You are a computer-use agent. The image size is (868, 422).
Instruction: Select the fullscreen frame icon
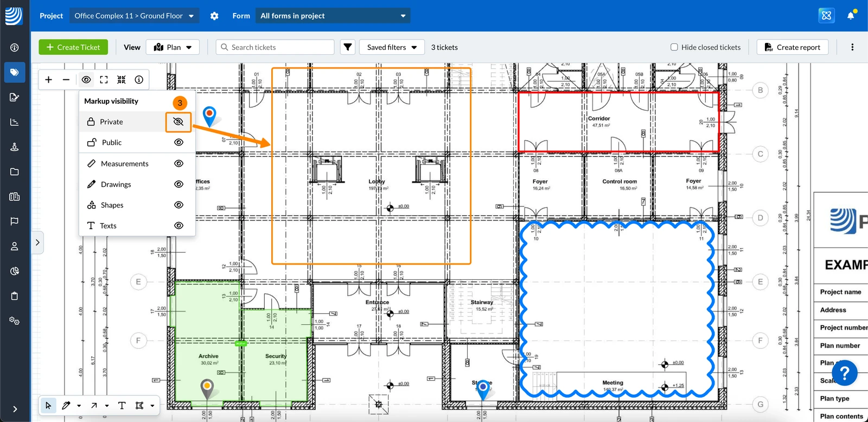tap(104, 80)
